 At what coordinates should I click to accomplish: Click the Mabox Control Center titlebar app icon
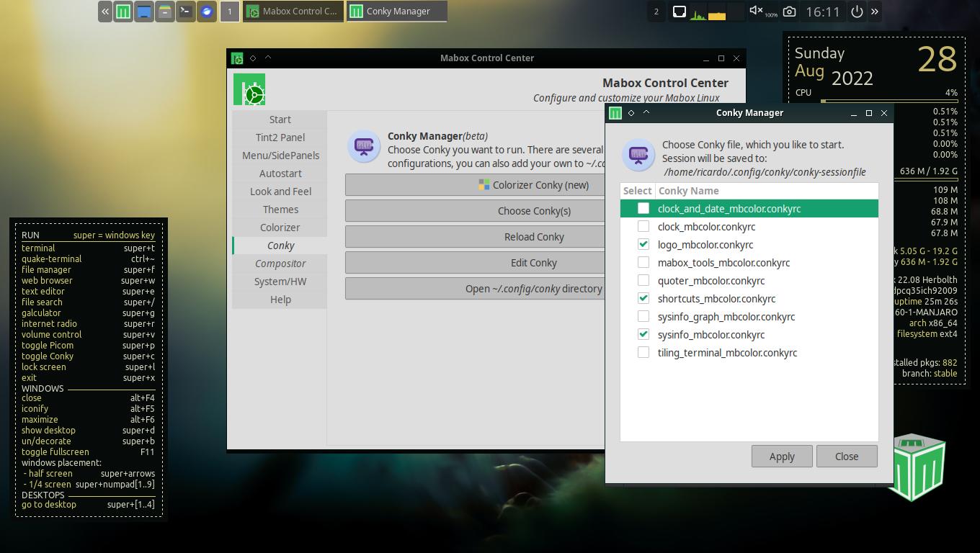(x=237, y=58)
